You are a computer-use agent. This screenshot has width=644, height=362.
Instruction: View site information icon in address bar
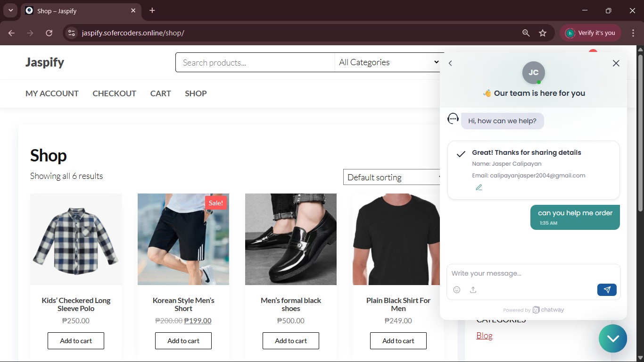coord(72,33)
